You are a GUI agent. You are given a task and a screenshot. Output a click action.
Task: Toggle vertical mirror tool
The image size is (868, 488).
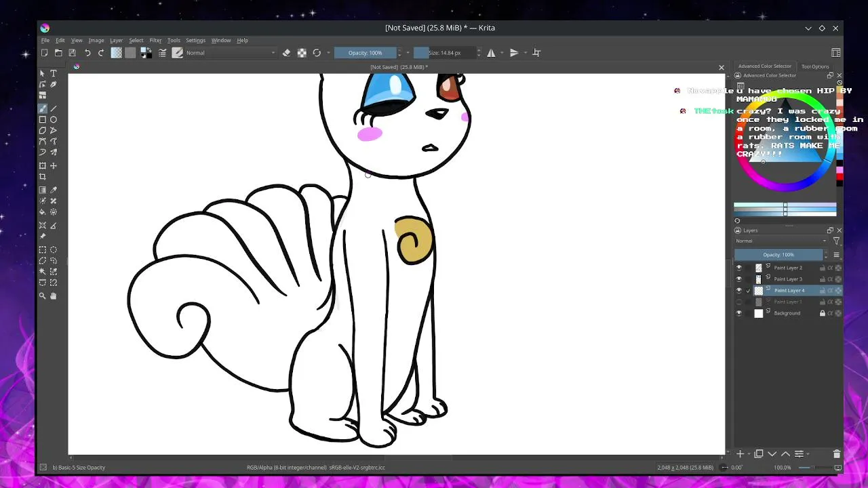[x=514, y=53]
